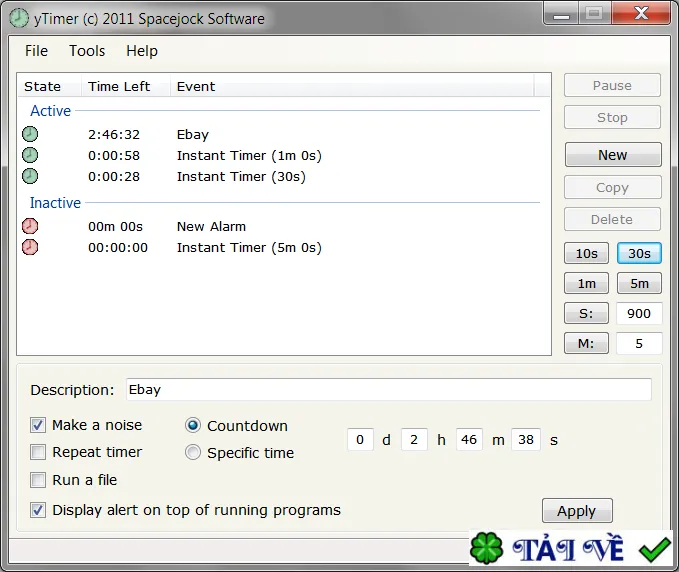Click the M: minutes timer button
This screenshot has width=679, height=572.
[586, 343]
